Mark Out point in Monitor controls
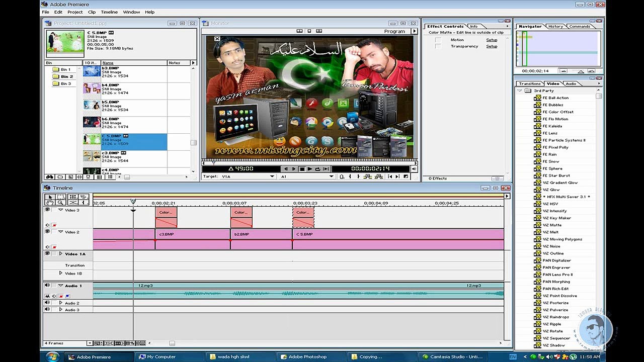Image resolution: width=644 pixels, height=362 pixels. 358,176
